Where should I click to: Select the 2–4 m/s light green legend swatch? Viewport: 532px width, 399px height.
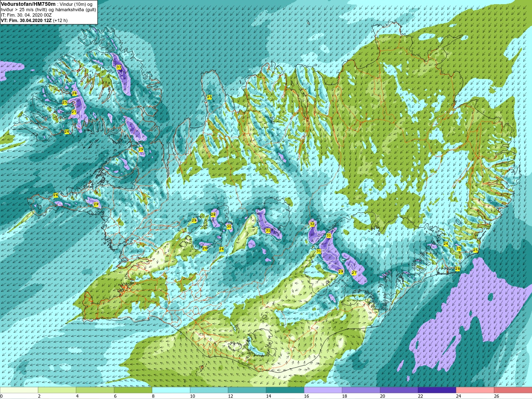tap(57, 390)
